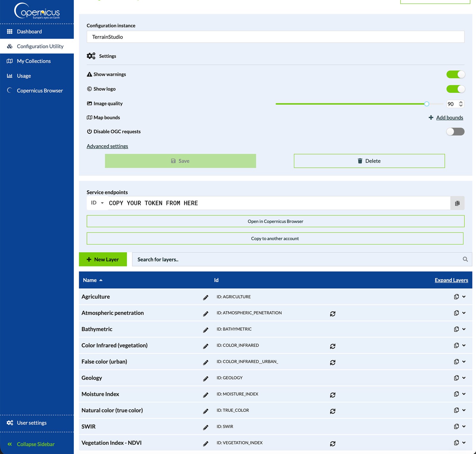Viewport: 476px width, 454px height.
Task: Enable Disable OGC requests toggle
Action: (455, 131)
